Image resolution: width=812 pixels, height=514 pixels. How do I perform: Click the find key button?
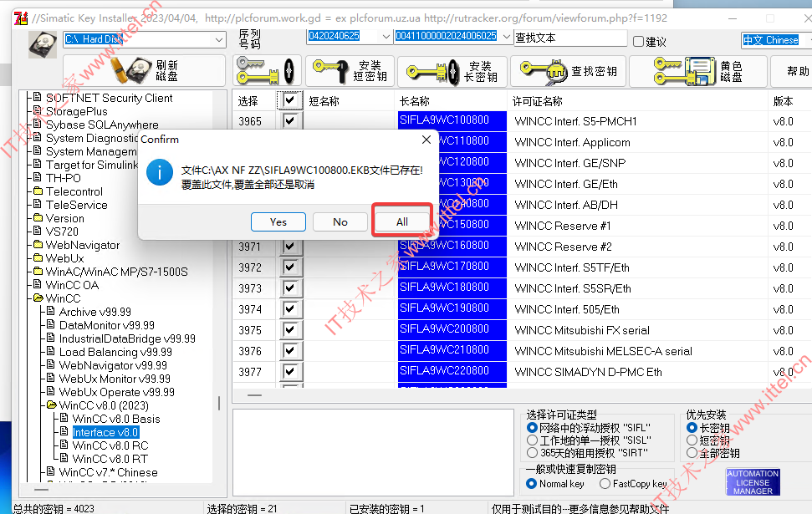pyautogui.click(x=569, y=70)
